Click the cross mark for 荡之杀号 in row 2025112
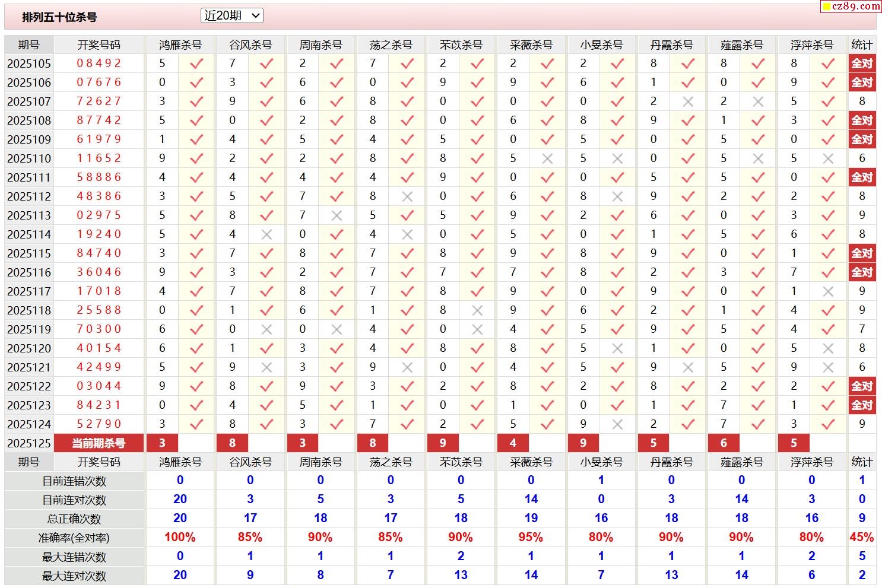The width and height of the screenshot is (882, 588). click(x=407, y=196)
